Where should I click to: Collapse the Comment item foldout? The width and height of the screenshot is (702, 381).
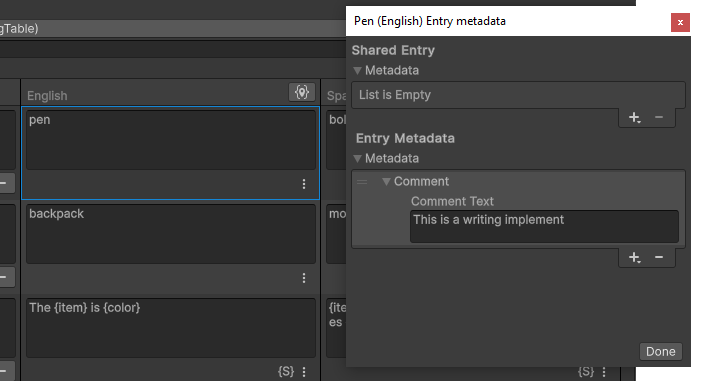pos(386,181)
